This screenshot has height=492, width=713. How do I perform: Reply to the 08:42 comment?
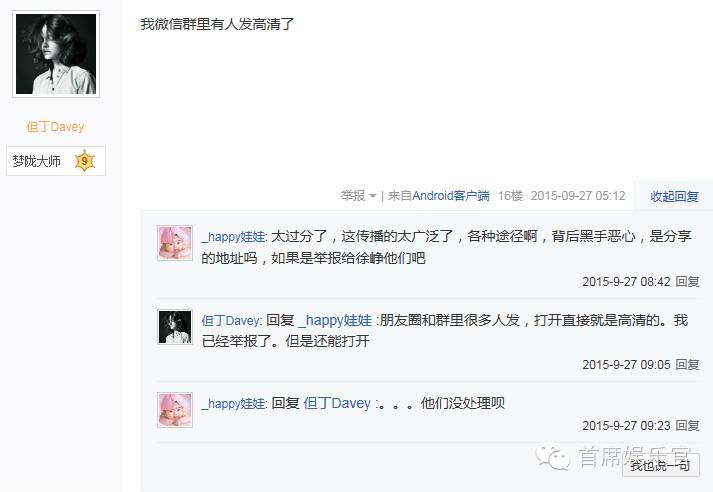pyautogui.click(x=687, y=281)
